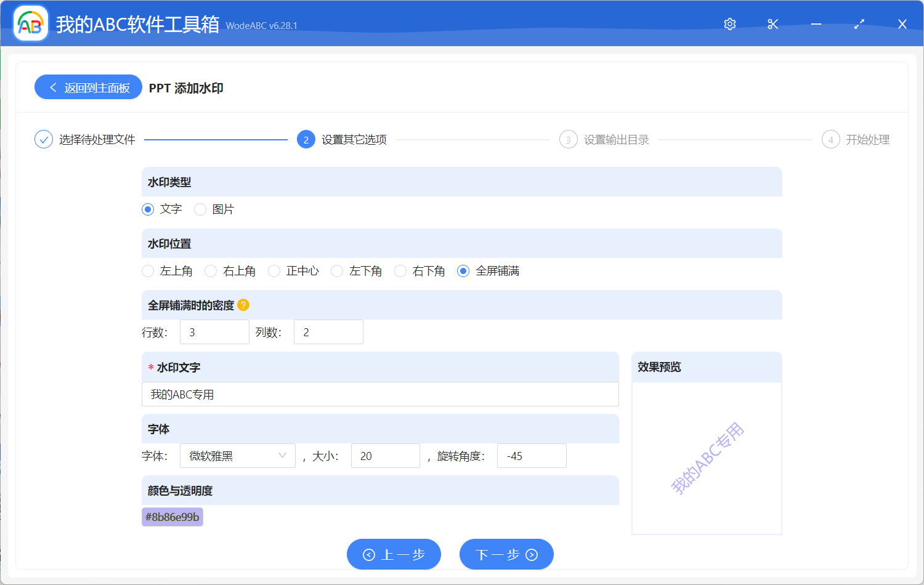Select the 图片 watermark type

200,209
